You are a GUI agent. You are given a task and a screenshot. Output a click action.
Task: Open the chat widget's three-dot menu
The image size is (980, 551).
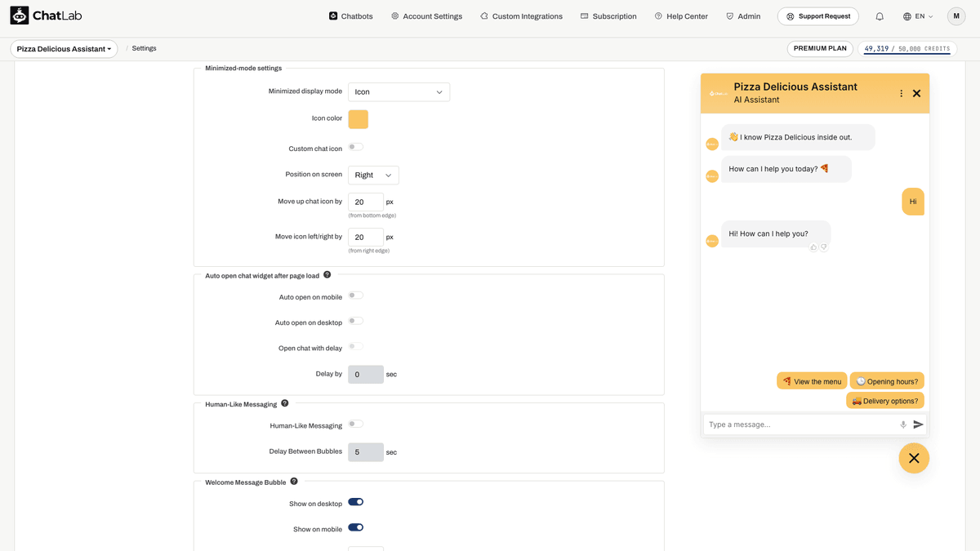[x=902, y=93]
